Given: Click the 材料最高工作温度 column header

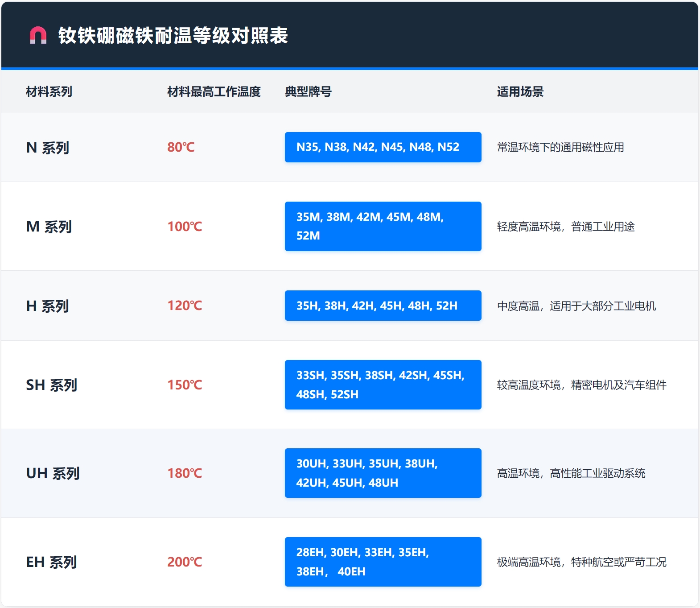Looking at the screenshot, I should click(214, 92).
